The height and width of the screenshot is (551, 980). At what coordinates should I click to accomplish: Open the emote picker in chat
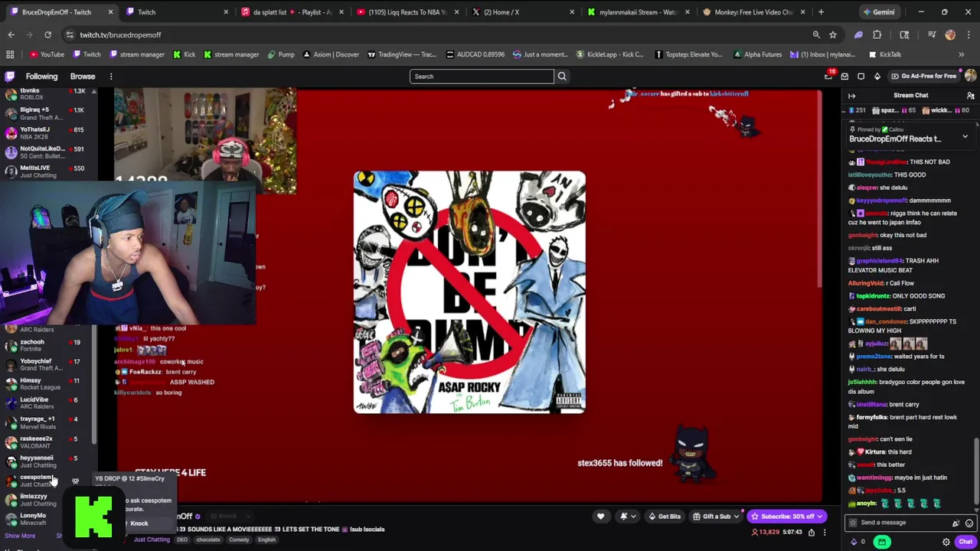tap(969, 523)
